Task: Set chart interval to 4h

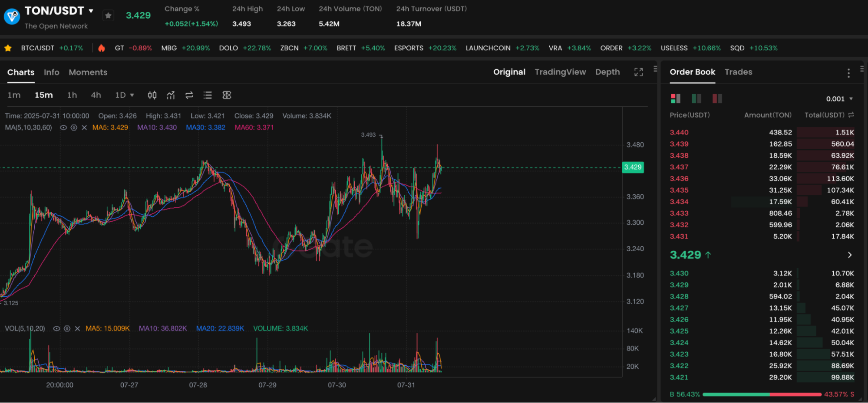Action: click(96, 95)
